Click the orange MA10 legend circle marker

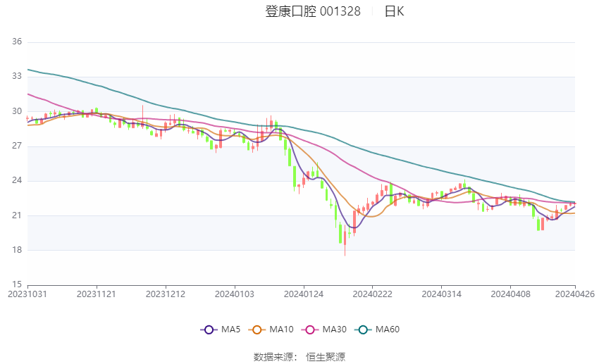point(257,330)
